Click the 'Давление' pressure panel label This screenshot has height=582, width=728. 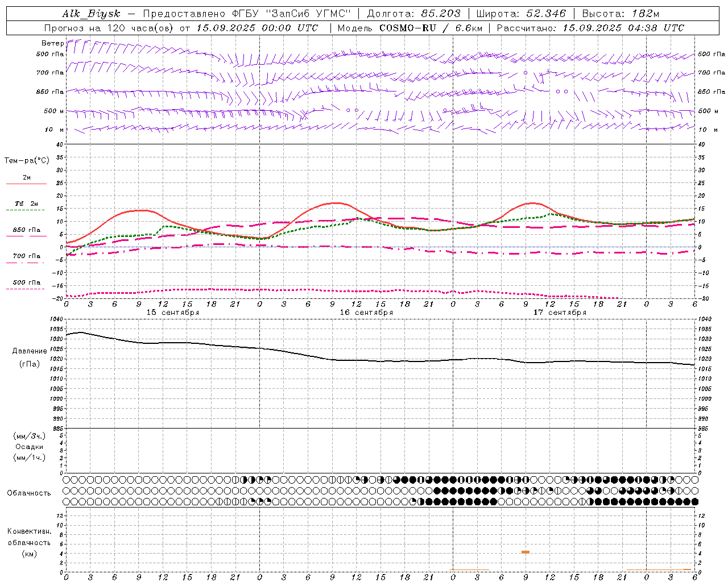(30, 351)
